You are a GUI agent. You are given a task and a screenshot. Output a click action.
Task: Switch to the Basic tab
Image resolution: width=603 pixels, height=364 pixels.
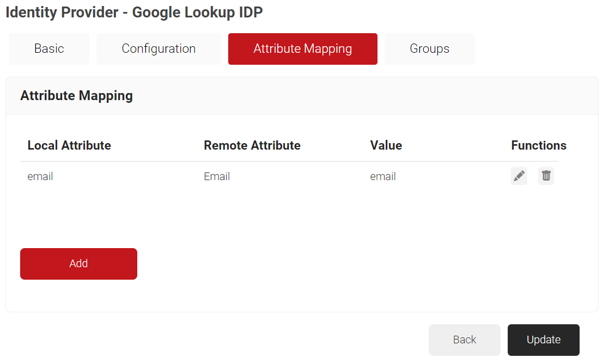(x=49, y=49)
